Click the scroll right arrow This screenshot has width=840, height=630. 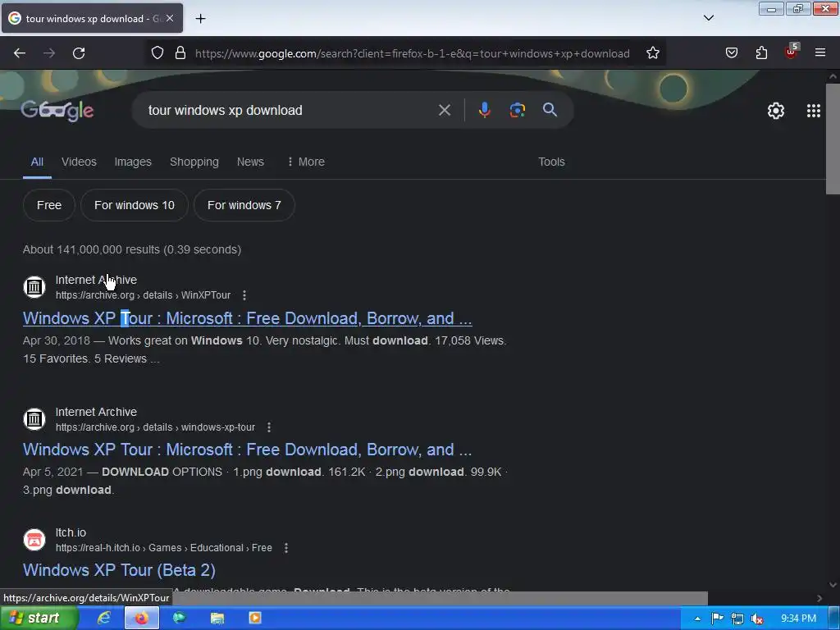(x=819, y=598)
